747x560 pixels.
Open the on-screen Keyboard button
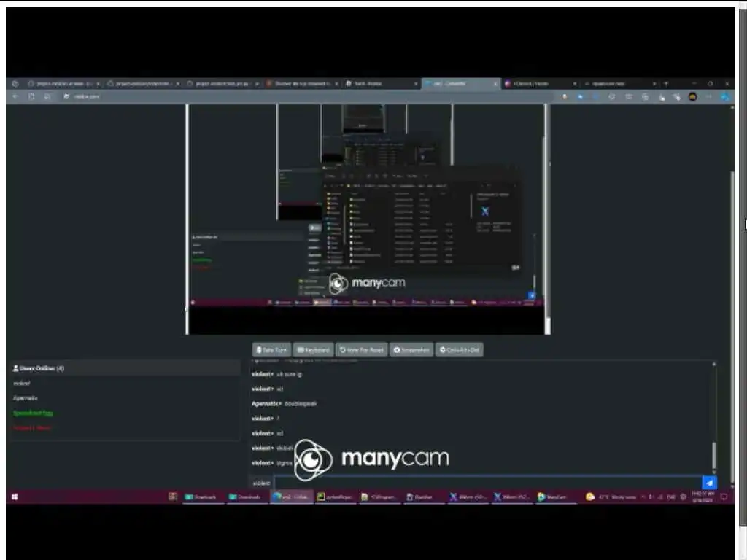[313, 350]
